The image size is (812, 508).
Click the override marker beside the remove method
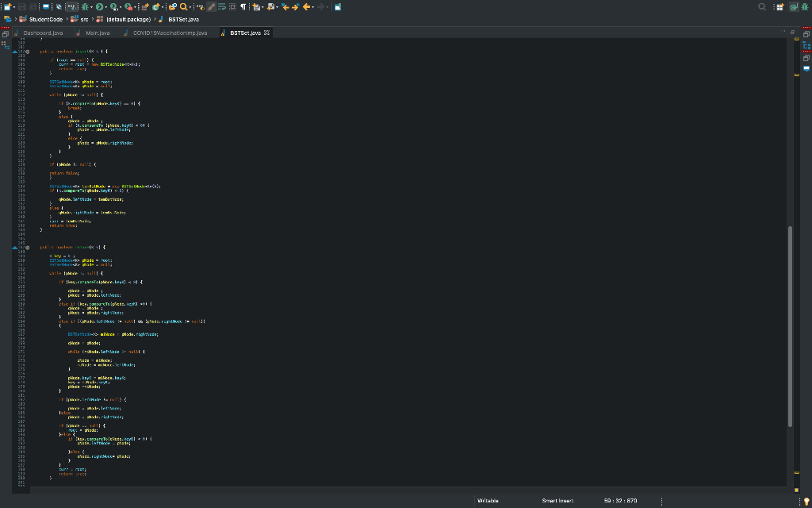point(15,248)
